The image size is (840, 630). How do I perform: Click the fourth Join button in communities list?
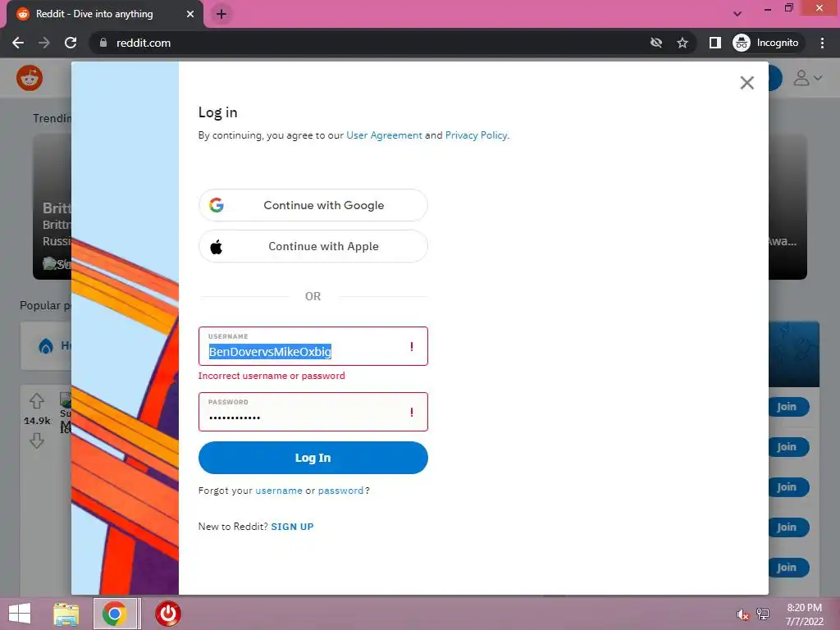click(x=788, y=527)
